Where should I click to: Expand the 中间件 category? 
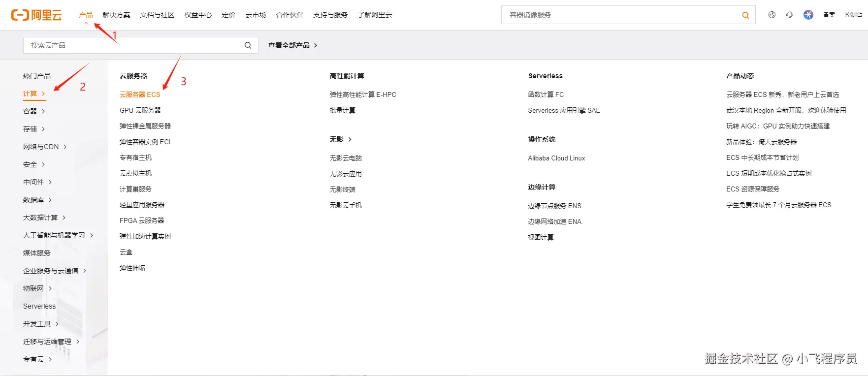click(37, 182)
